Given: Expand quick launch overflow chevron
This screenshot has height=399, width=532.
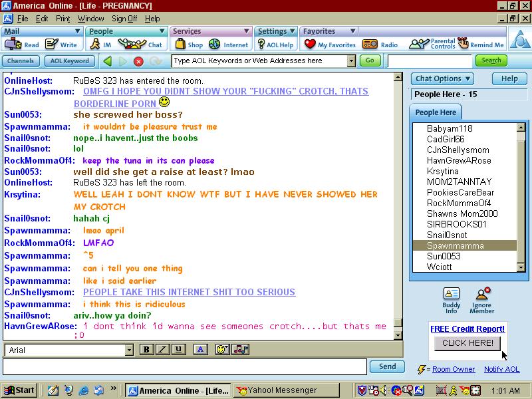Looking at the screenshot, I should click(x=113, y=388).
